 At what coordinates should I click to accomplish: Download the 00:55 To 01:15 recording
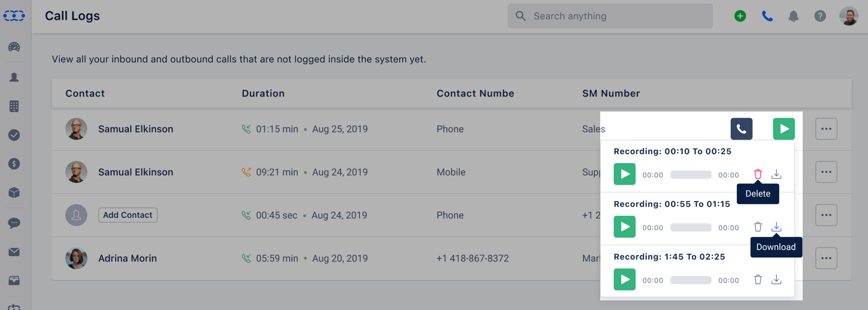776,227
